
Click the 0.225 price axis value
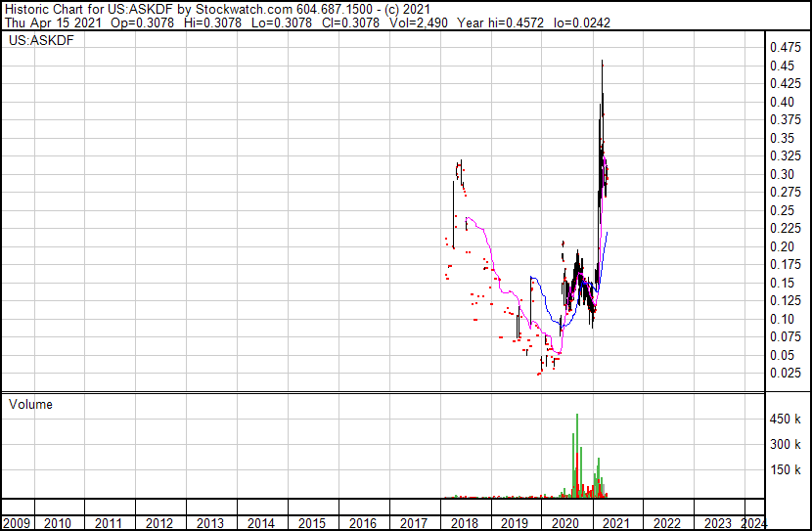[786, 228]
